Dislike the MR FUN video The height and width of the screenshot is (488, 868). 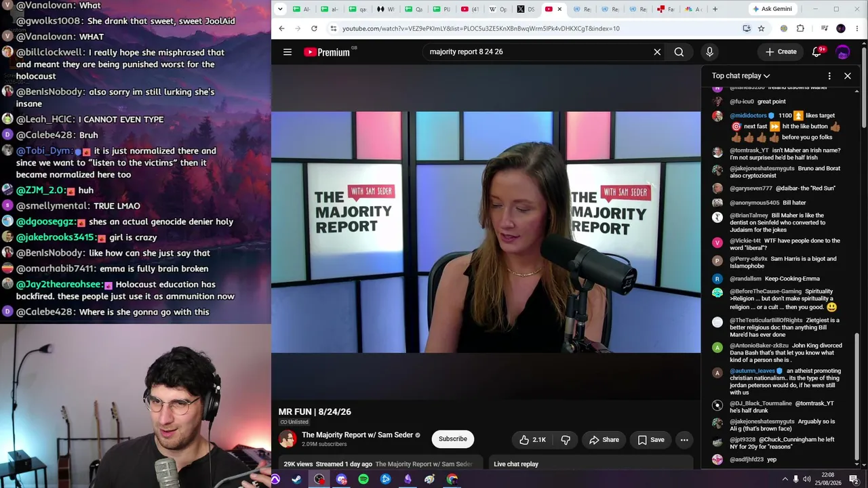[x=566, y=440]
